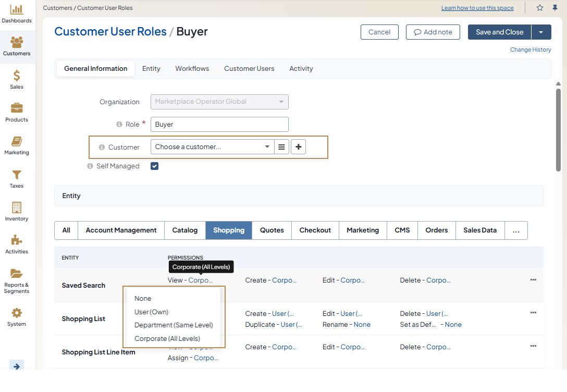This screenshot has width=567, height=392.
Task: Open the System gear menu
Action: coord(17,317)
